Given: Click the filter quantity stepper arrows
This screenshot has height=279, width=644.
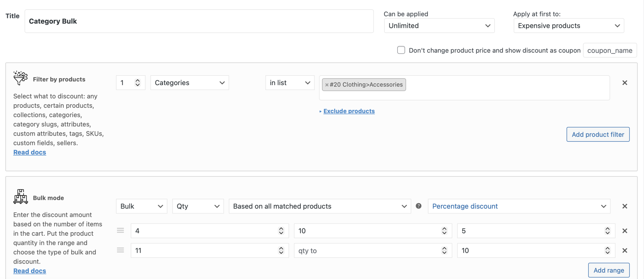Looking at the screenshot, I should click(x=137, y=83).
